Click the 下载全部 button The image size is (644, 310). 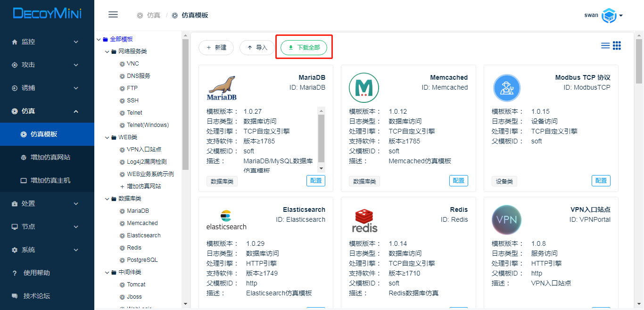point(304,48)
